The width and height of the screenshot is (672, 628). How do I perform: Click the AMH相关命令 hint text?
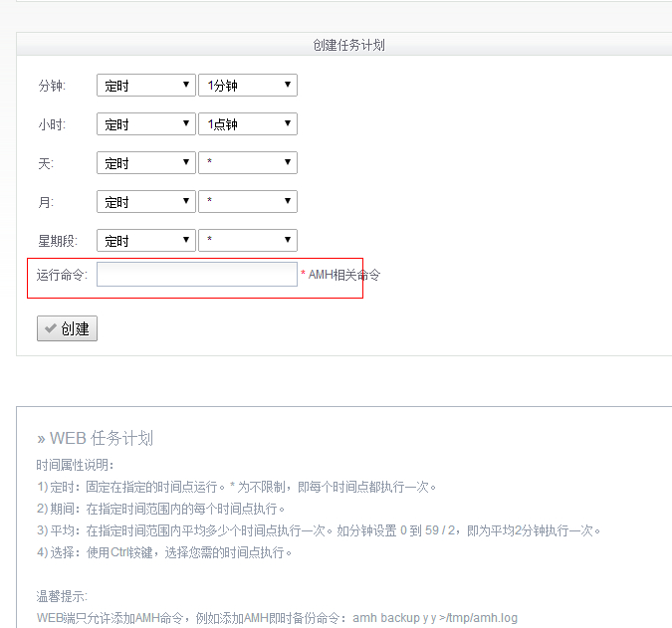[x=343, y=275]
